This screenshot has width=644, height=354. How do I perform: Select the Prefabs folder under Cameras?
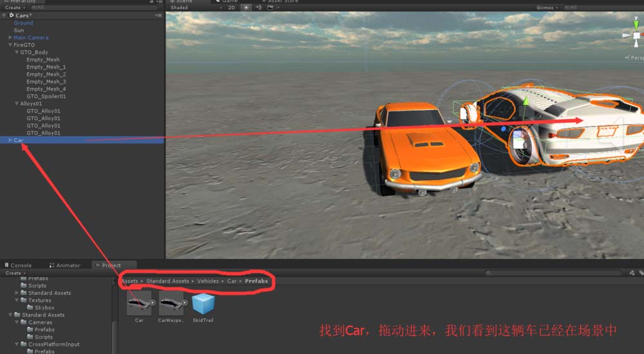(x=44, y=330)
